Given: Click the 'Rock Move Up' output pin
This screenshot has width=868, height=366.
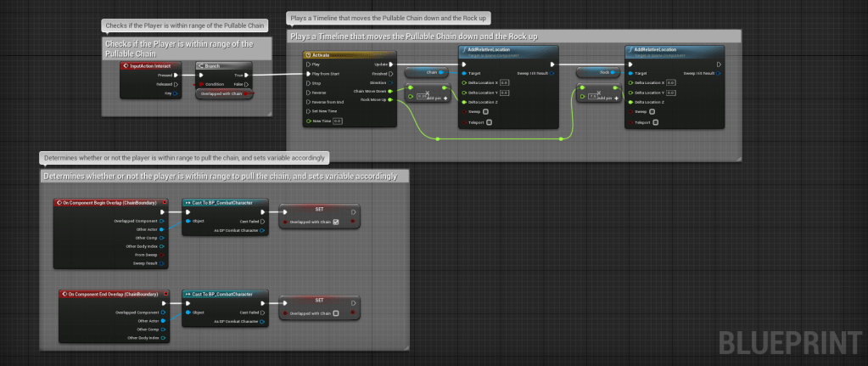Looking at the screenshot, I should pos(391,100).
